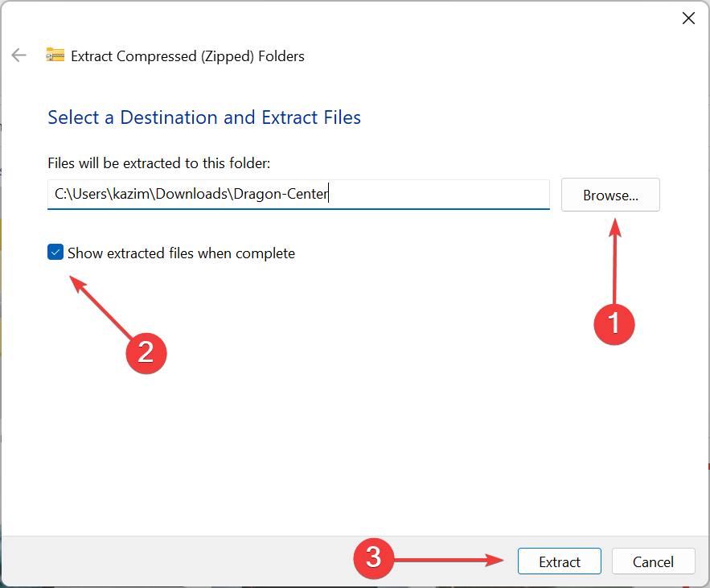Click the red circle numbered 2
The image size is (710, 588).
coord(146,352)
